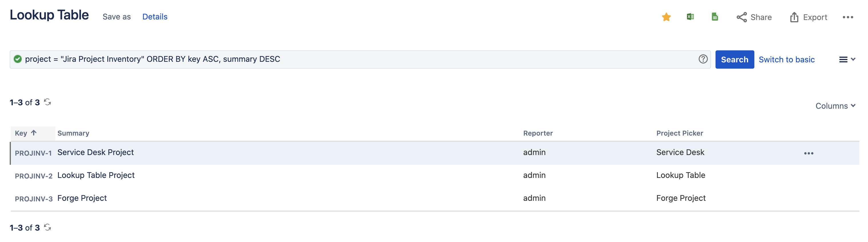This screenshot has height=242, width=868.
Task: Open the more actions ellipsis at top right
Action: coord(848,17)
